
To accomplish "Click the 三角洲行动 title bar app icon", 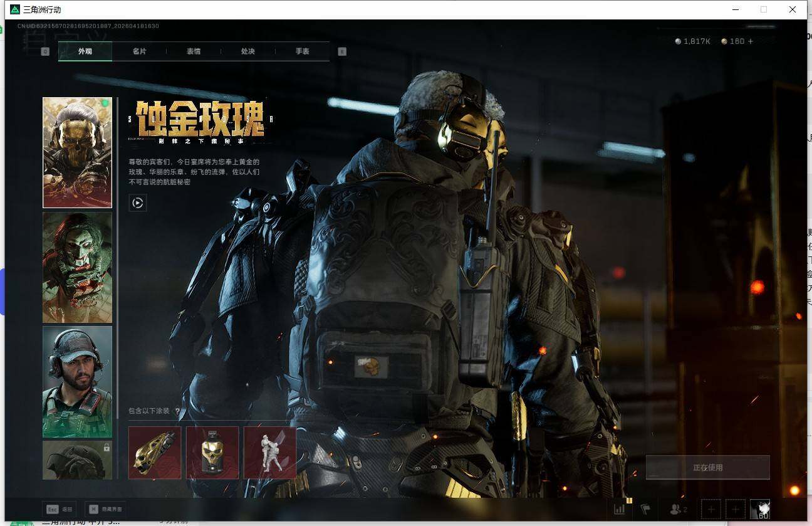I will [x=15, y=9].
